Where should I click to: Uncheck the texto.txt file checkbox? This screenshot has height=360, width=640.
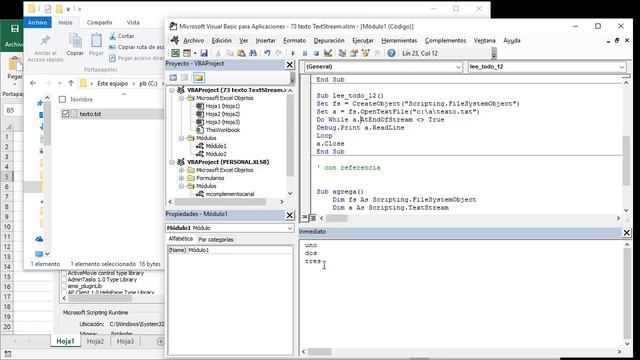coord(65,113)
